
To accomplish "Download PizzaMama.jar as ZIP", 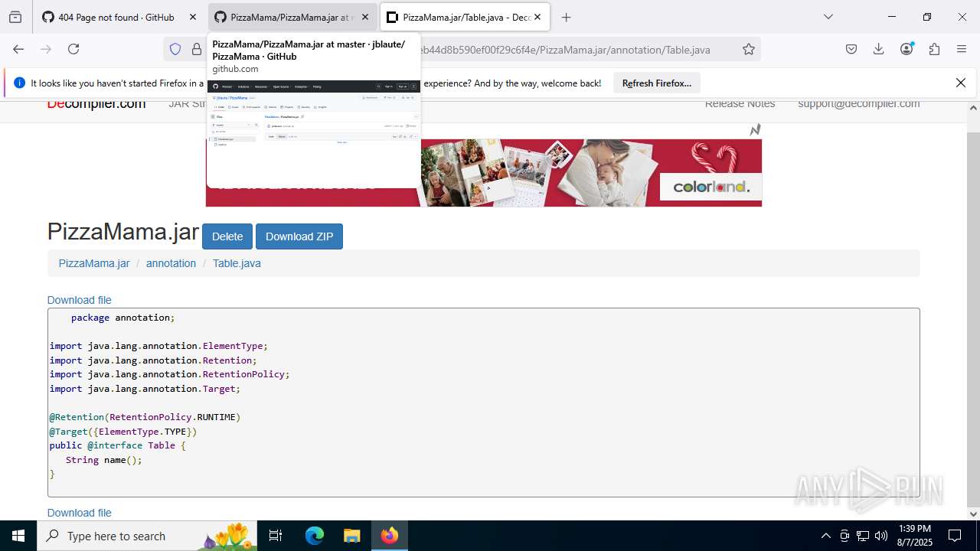I will point(299,236).
